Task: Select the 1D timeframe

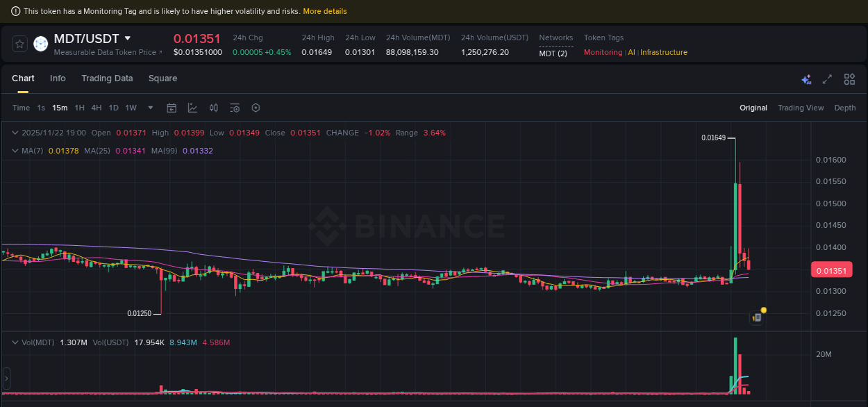Action: point(113,108)
